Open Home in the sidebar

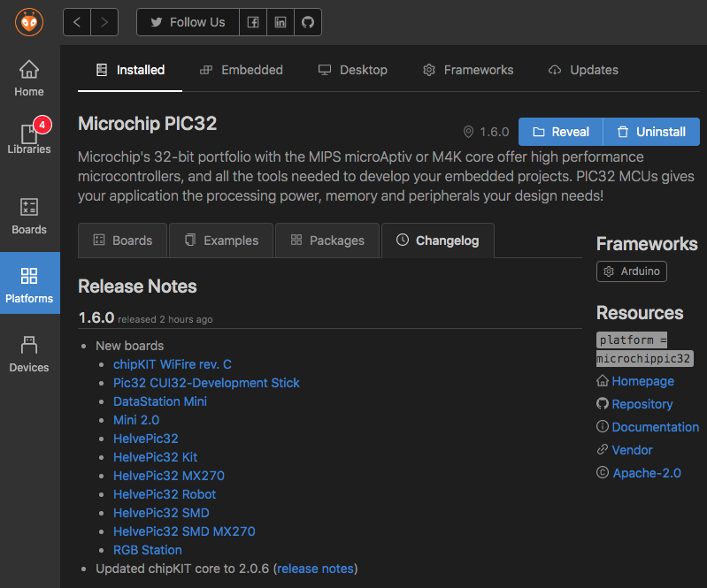click(29, 79)
